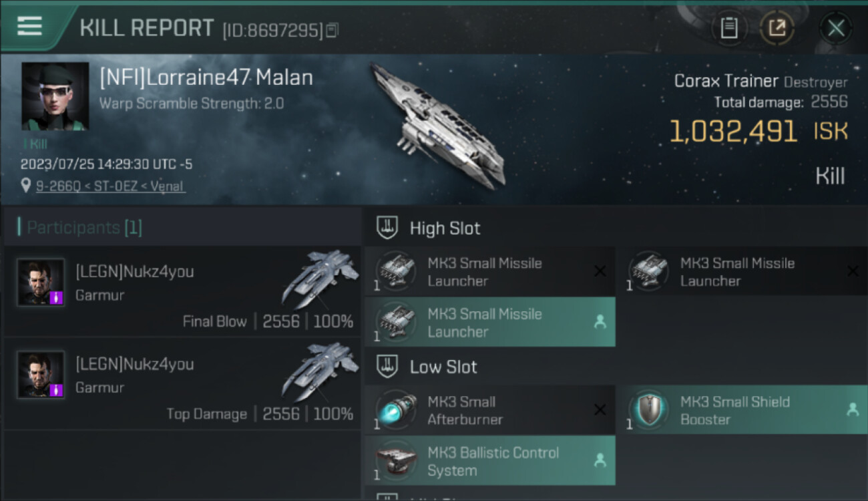This screenshot has height=501, width=868.
Task: Open the Top Damage Nukz4you portrait
Action: pyautogui.click(x=41, y=375)
